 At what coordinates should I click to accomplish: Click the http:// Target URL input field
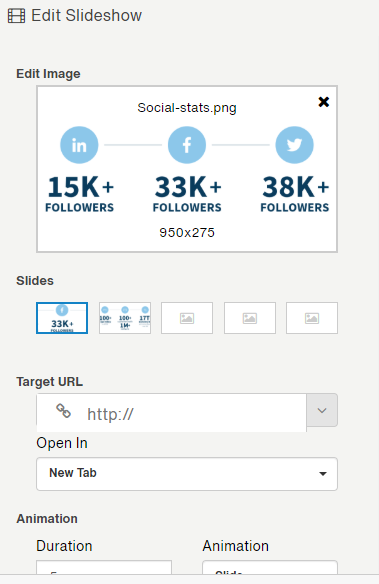click(172, 413)
